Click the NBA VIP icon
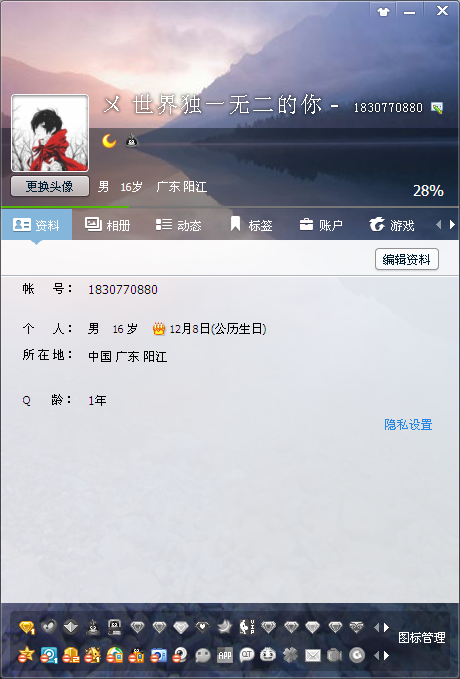The image size is (460, 679). click(x=247, y=627)
